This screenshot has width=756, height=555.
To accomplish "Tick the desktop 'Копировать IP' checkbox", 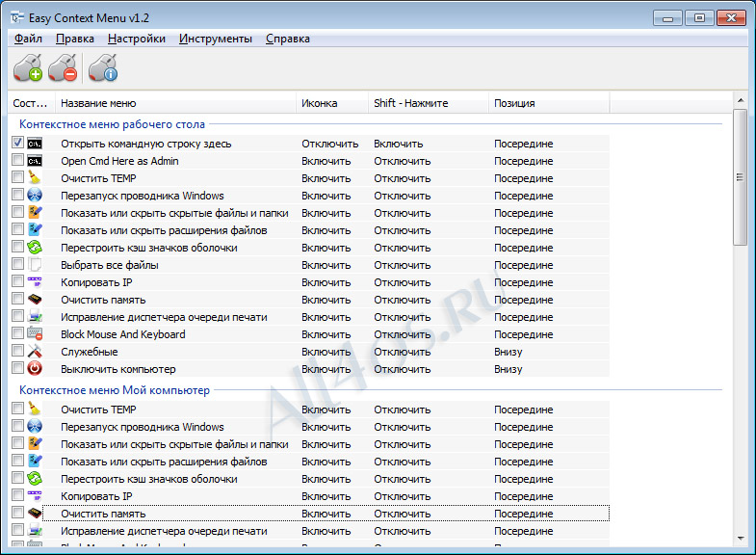I will point(18,281).
